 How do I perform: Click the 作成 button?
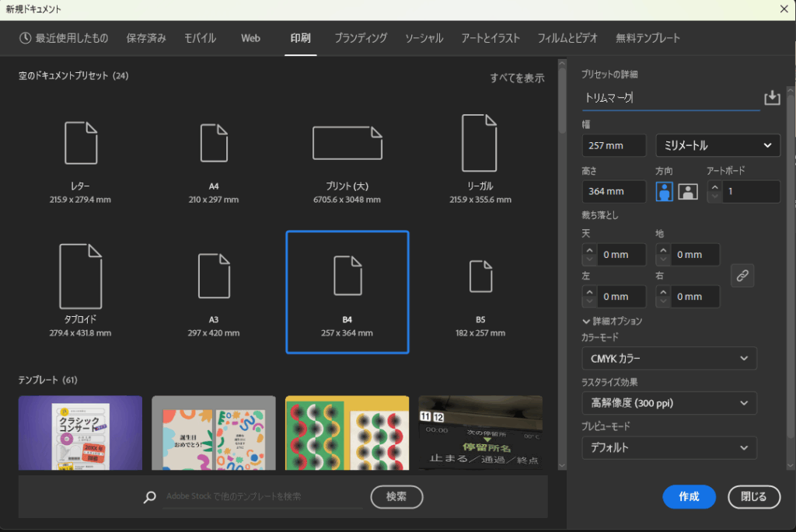pyautogui.click(x=689, y=497)
